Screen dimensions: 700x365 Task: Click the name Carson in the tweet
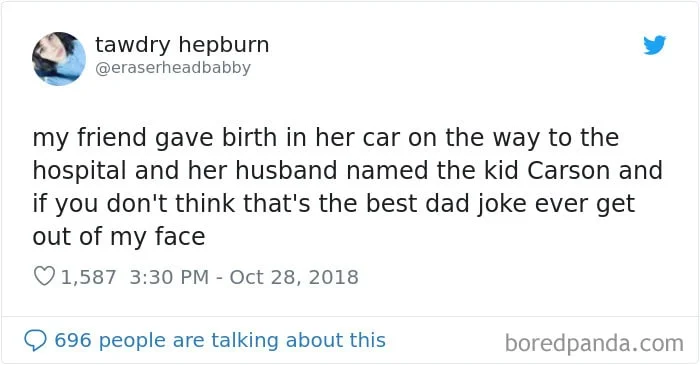[568, 171]
